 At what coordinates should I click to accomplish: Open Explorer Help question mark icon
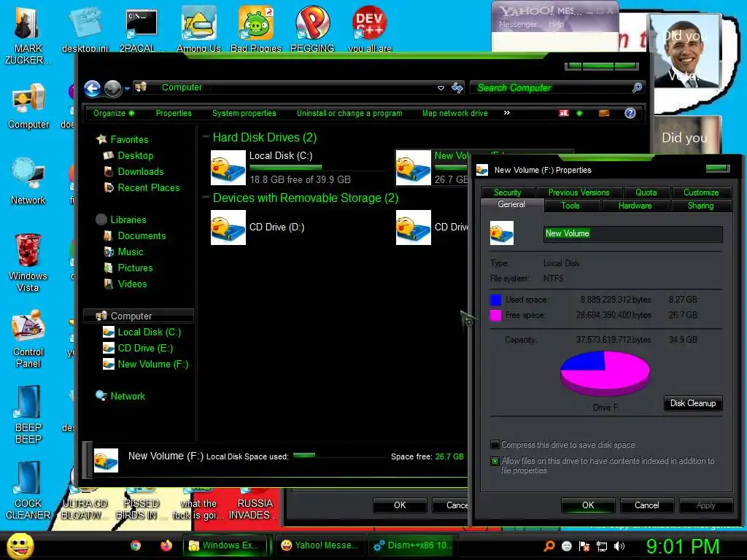point(630,113)
